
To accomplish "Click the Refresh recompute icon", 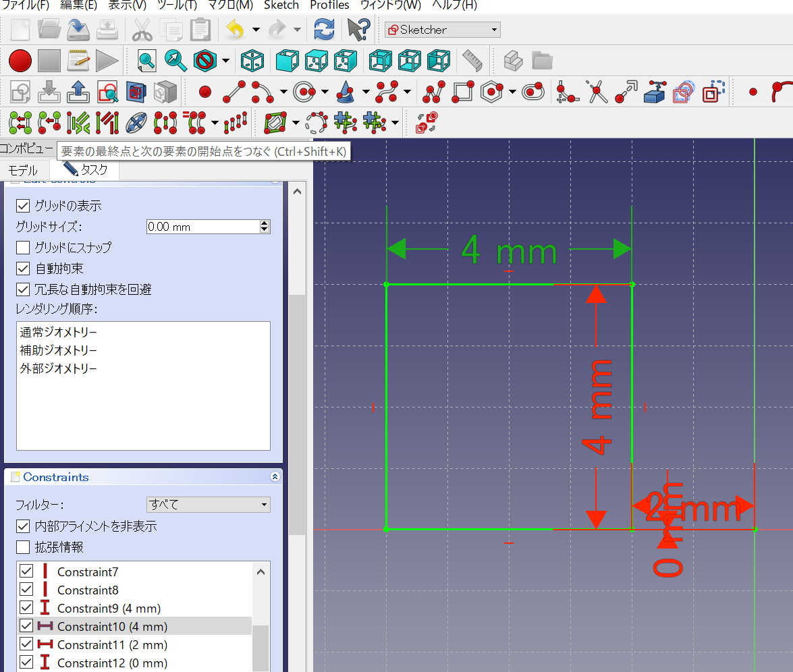I will (x=324, y=30).
